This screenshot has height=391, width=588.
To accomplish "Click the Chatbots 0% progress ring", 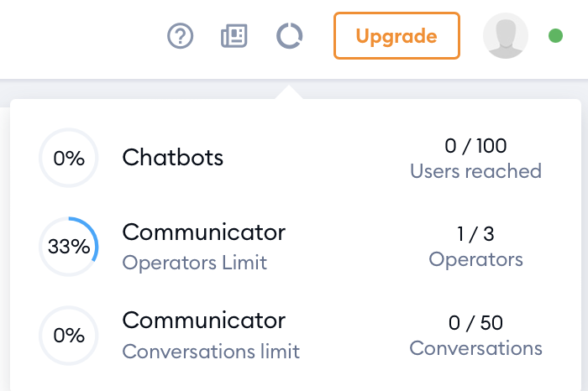I will tap(69, 158).
